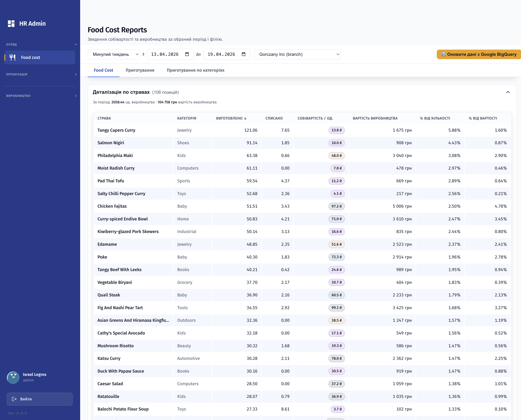Click the Pad Thai Tofu dish name

(111, 181)
